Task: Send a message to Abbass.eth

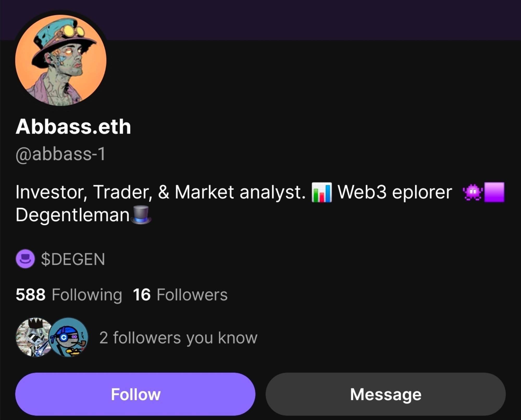Action: [386, 394]
